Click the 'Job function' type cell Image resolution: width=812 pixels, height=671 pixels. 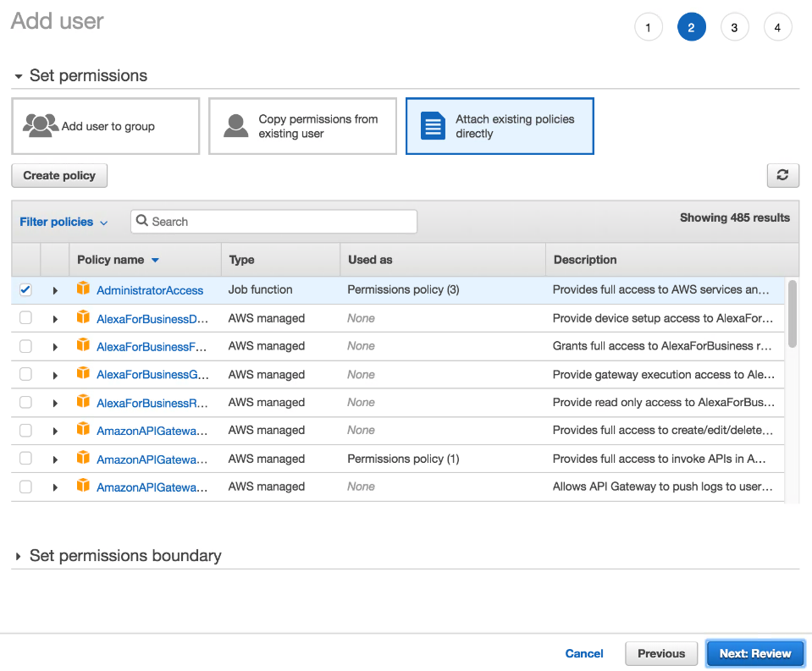click(x=260, y=289)
